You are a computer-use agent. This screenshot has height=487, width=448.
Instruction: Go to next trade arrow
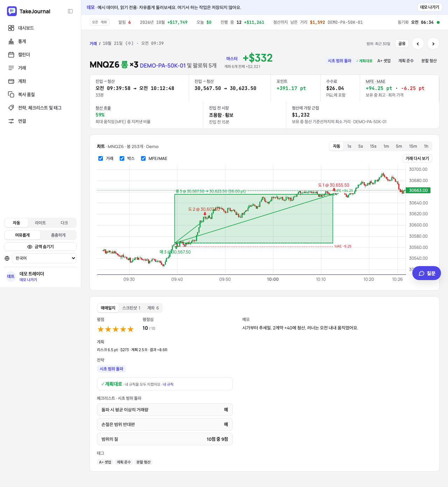coord(433,43)
